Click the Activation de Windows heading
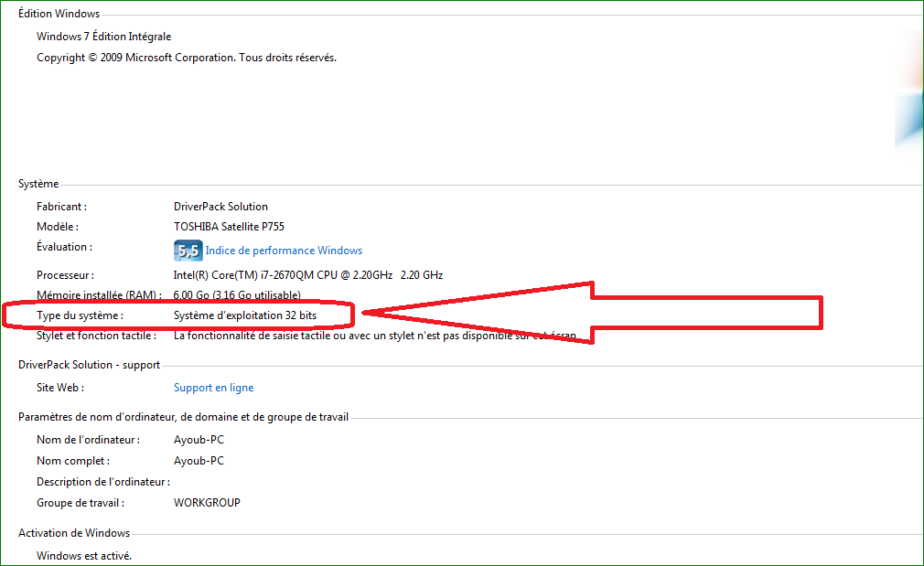The height and width of the screenshot is (566, 924). click(74, 533)
